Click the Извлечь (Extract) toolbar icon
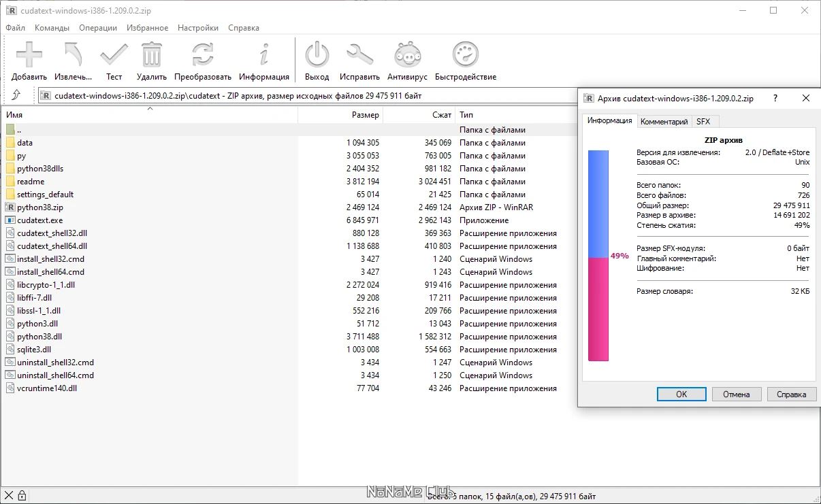 [73, 54]
